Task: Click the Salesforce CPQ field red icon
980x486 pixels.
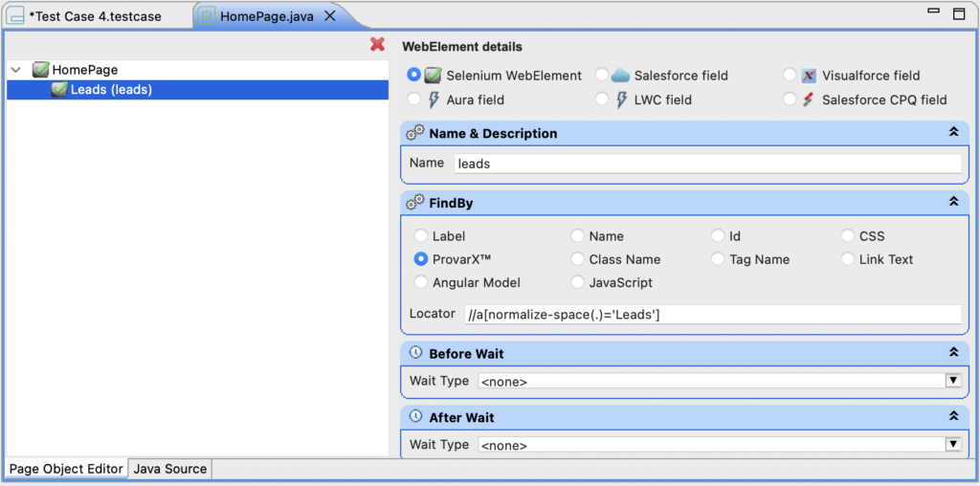Action: (809, 99)
